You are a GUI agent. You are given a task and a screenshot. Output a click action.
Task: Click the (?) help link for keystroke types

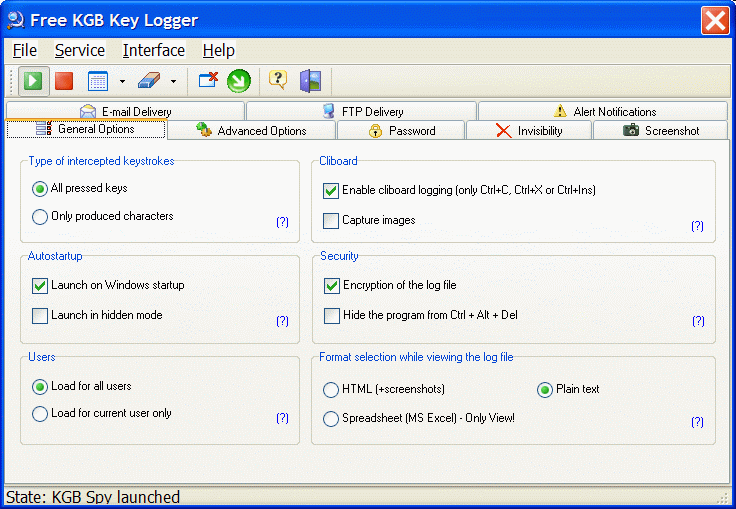[x=282, y=222]
